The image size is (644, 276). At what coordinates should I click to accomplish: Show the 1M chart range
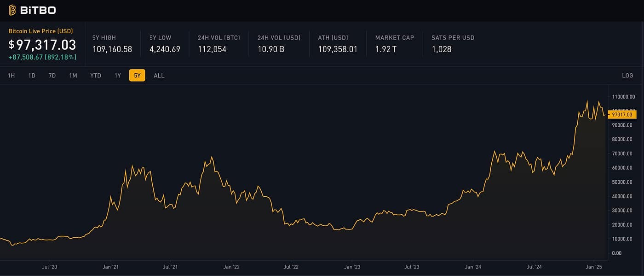coord(73,76)
